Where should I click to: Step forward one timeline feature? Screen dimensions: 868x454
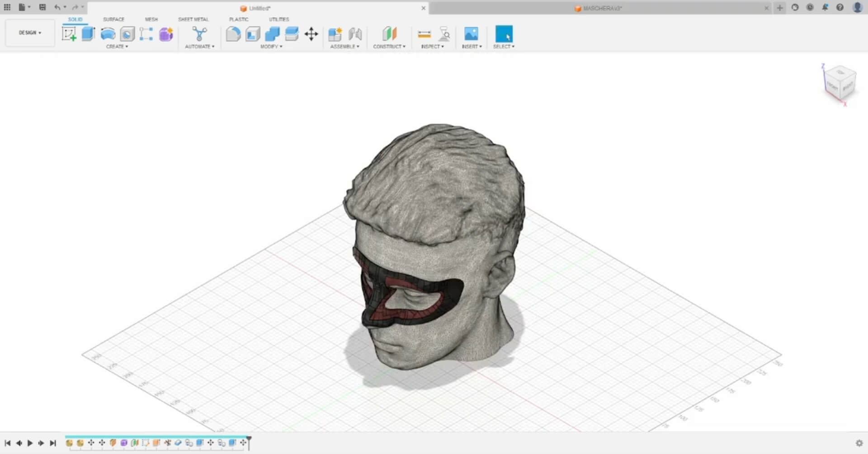click(41, 443)
